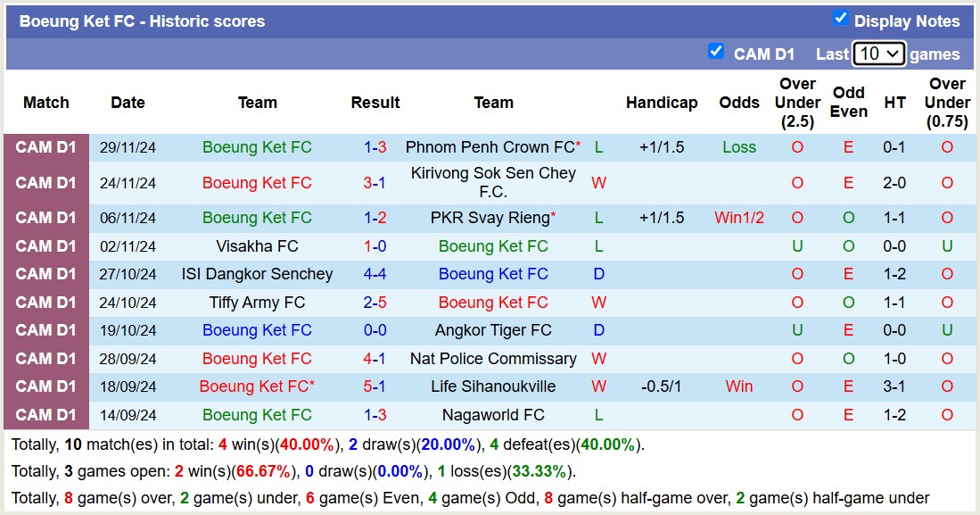Uncheck the CAM D1 filter checkbox
Image resolution: width=980 pixels, height=515 pixels.
717,51
